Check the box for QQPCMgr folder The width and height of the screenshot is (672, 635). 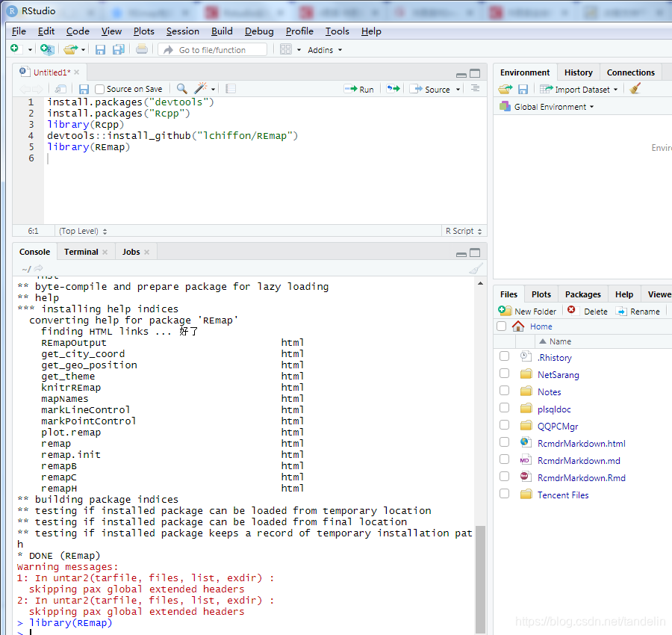(x=505, y=425)
